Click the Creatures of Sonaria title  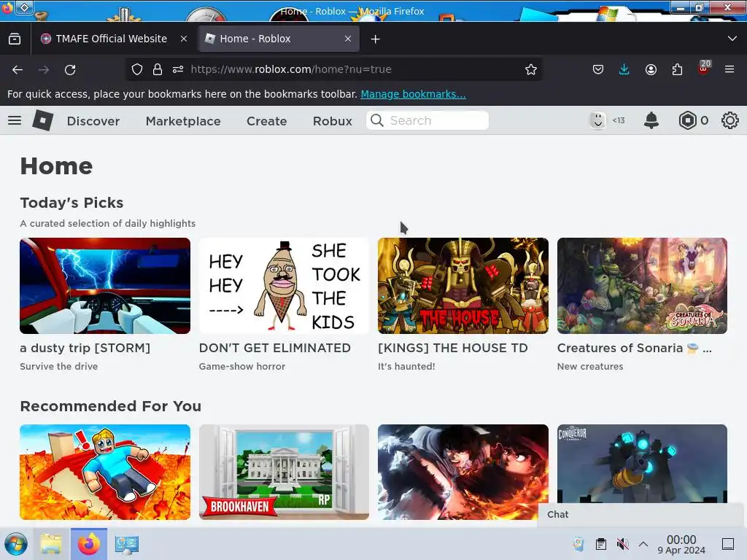[x=635, y=348]
